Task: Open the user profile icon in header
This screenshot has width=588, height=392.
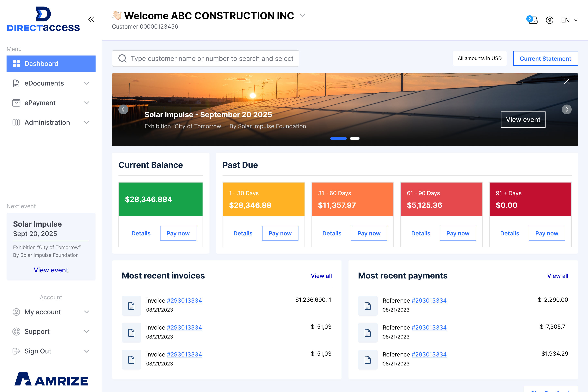Action: coord(549,20)
